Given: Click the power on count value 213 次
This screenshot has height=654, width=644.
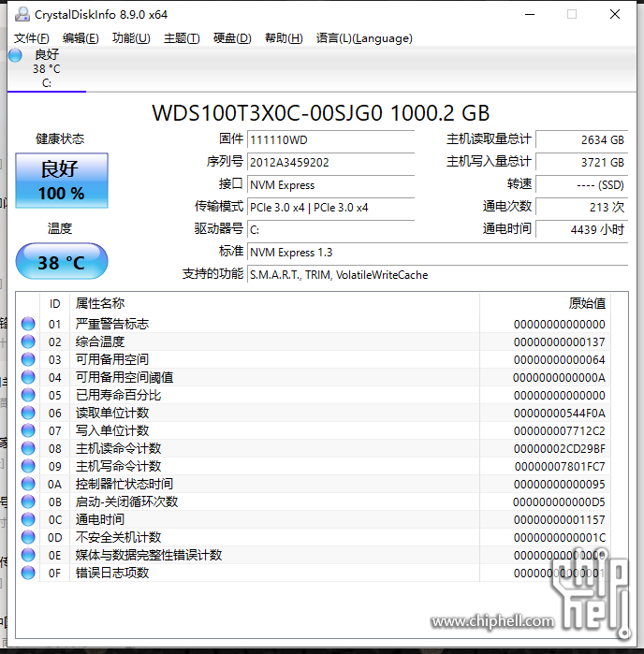Looking at the screenshot, I should click(x=582, y=208).
